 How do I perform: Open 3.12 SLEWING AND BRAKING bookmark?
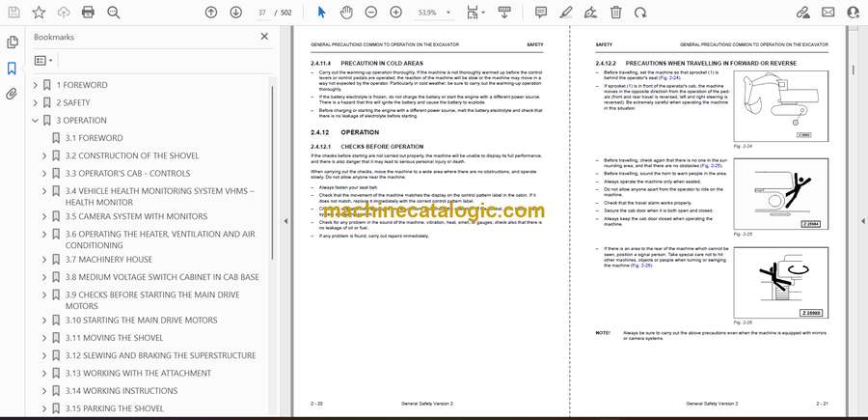pyautogui.click(x=160, y=355)
